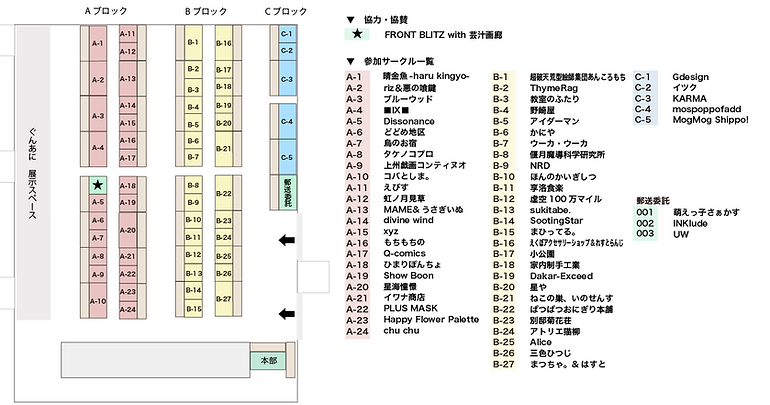This screenshot has height=405, width=770.
Task: Click circle name Gdesign
Action: 690,77
